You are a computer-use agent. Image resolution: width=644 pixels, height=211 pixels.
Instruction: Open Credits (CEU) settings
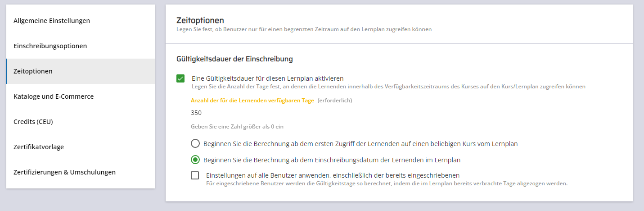81,122
